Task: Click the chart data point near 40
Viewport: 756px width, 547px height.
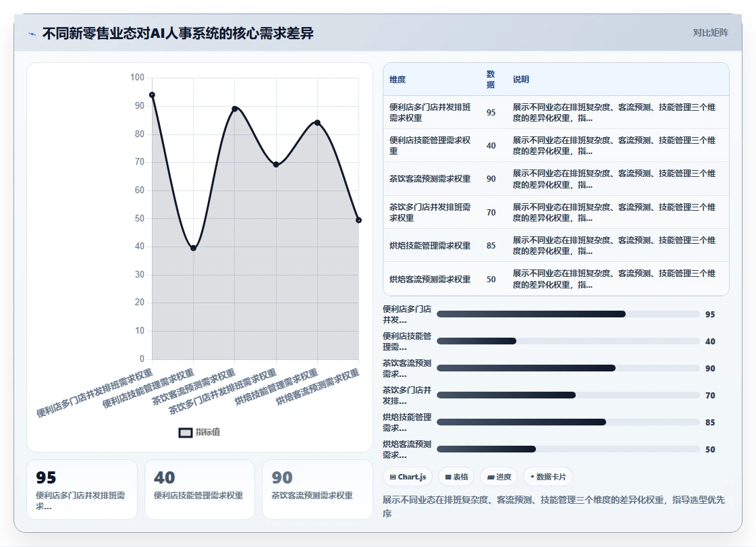Action: (193, 248)
